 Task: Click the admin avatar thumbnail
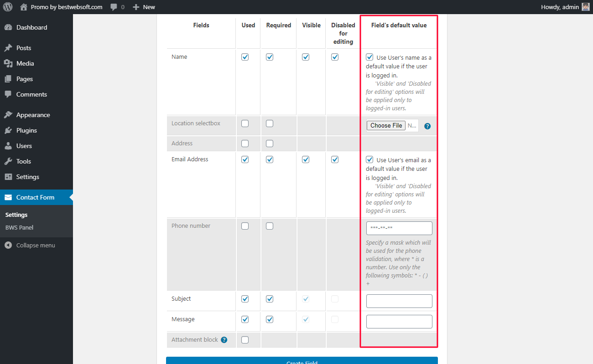(x=586, y=7)
